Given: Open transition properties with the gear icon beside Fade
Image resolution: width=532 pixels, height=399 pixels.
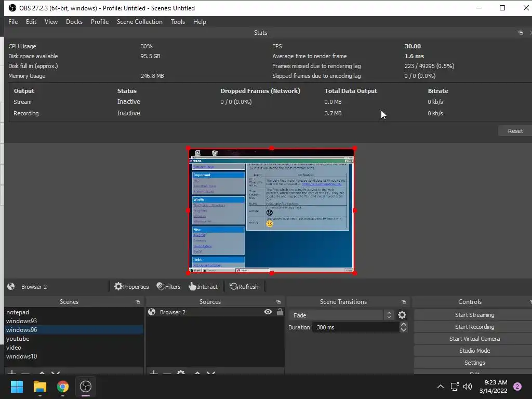Looking at the screenshot, I should [x=402, y=315].
